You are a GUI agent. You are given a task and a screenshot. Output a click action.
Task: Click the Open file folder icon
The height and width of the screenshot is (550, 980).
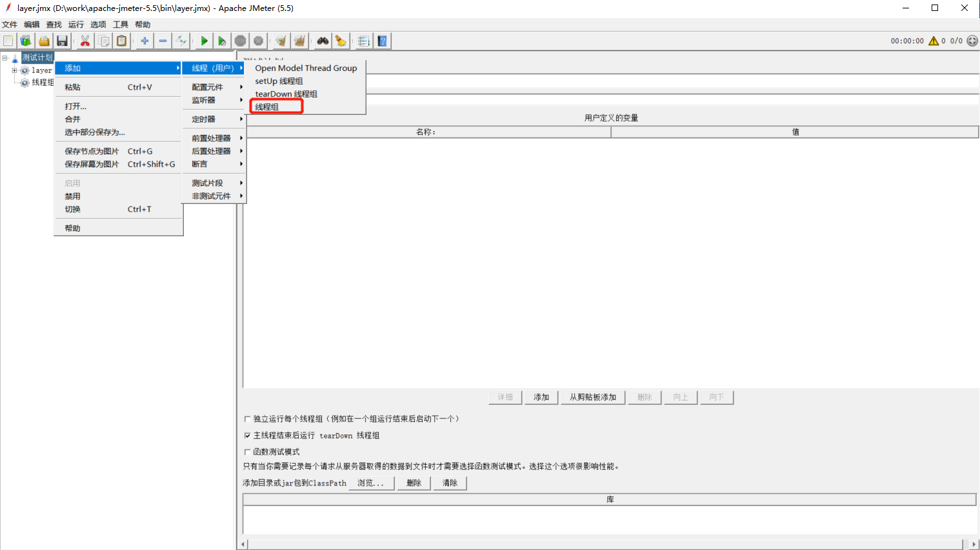pyautogui.click(x=44, y=41)
